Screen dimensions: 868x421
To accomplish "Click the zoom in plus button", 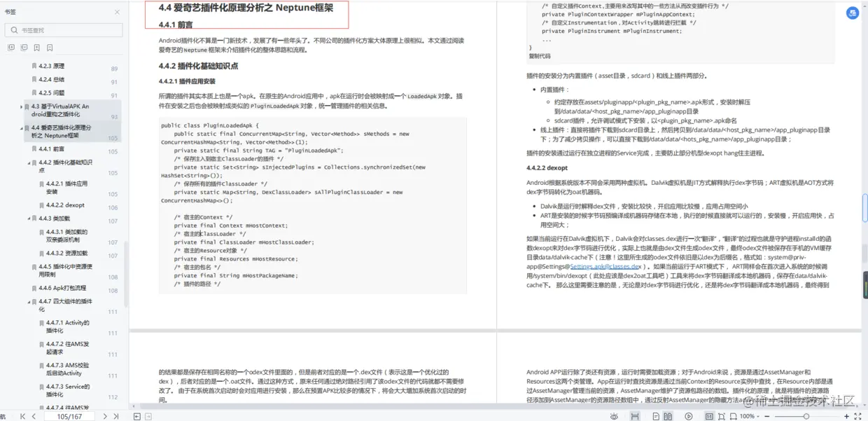I will [846, 416].
